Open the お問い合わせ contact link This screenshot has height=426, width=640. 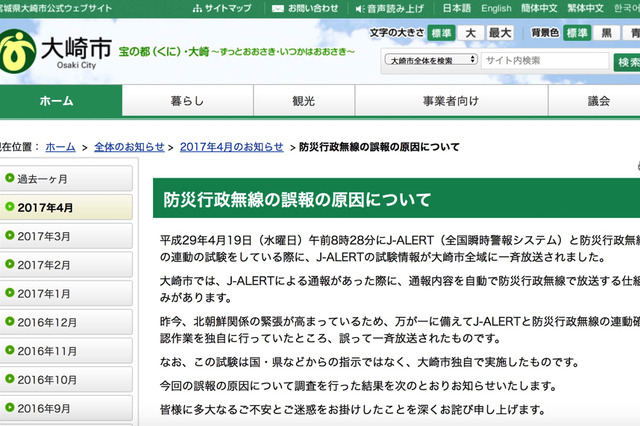[x=313, y=8]
